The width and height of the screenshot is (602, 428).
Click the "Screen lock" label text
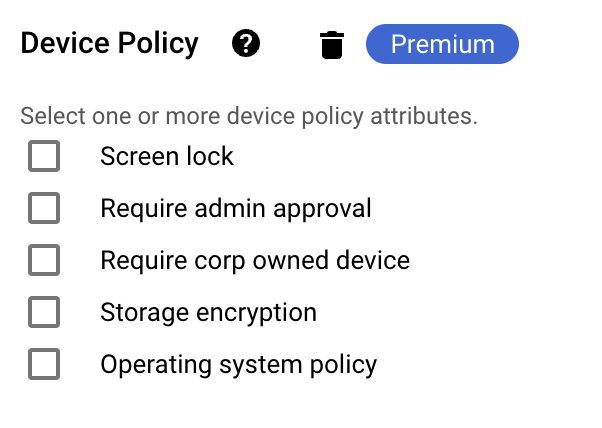point(167,156)
